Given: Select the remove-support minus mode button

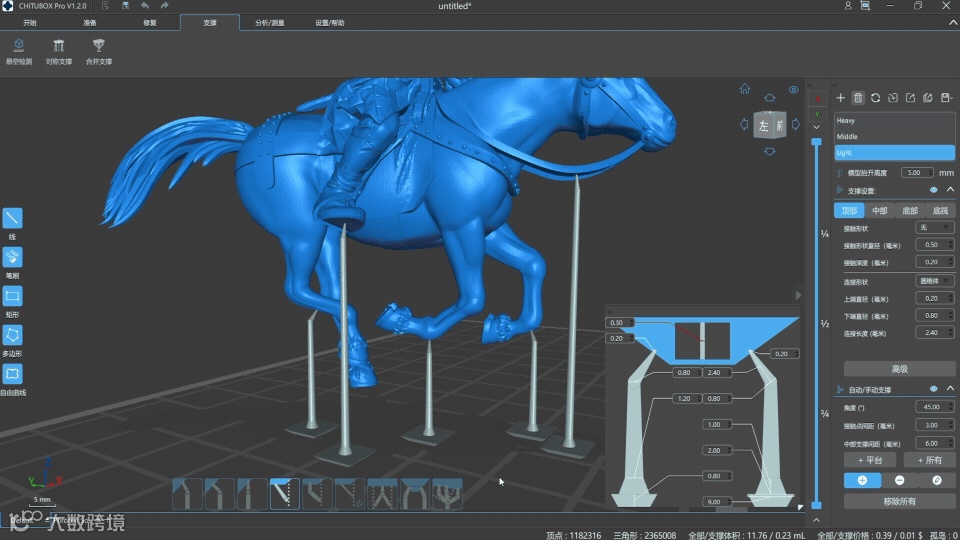Looking at the screenshot, I should [x=899, y=481].
